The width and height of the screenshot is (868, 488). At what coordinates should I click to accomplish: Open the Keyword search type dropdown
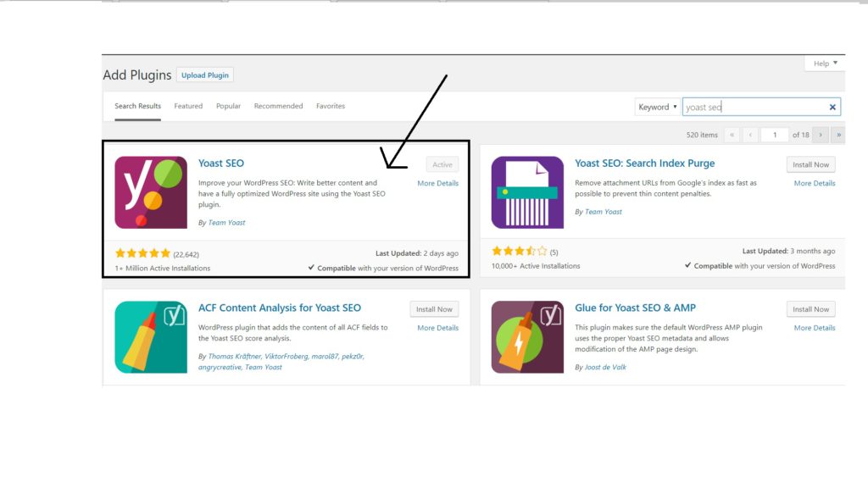657,107
